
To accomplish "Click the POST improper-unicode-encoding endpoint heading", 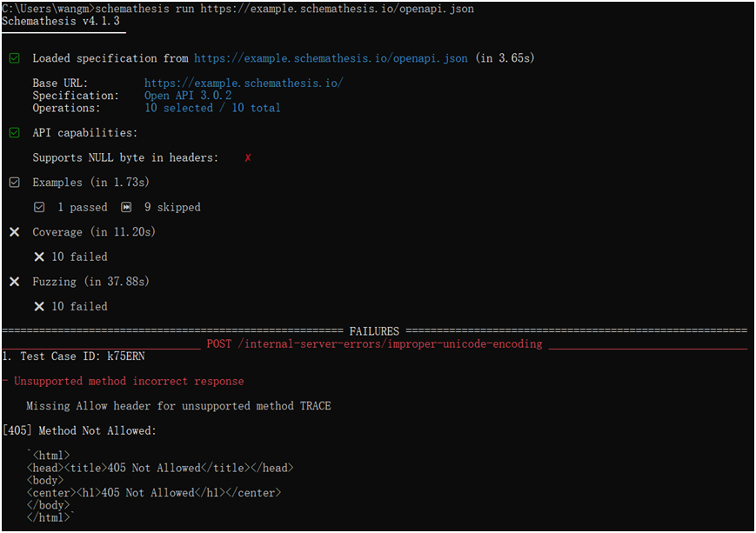I will coord(374,344).
